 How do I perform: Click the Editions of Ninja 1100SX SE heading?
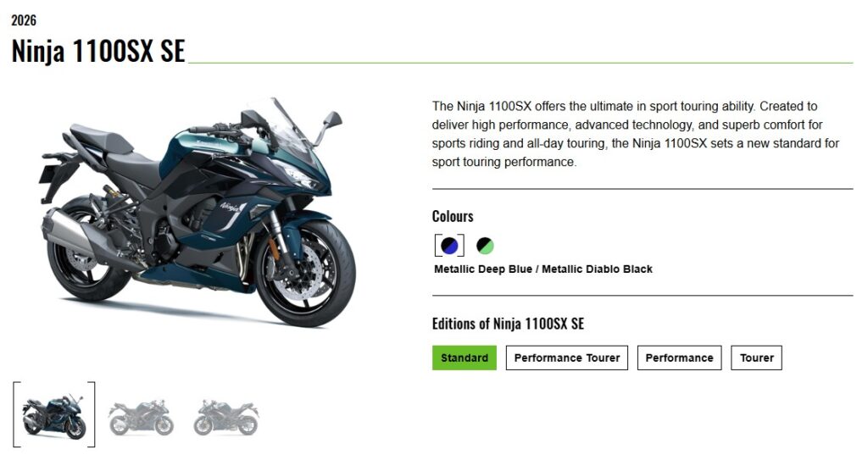coord(509,324)
